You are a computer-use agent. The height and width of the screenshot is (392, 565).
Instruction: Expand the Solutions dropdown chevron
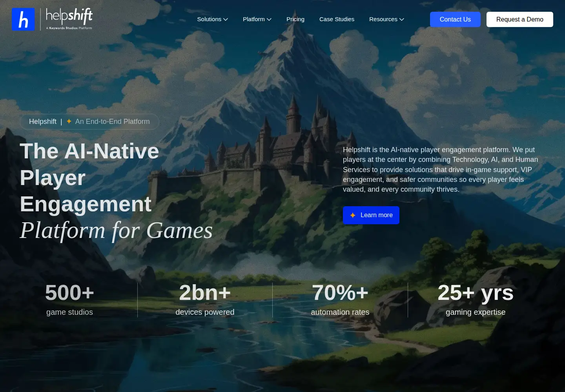pos(226,19)
